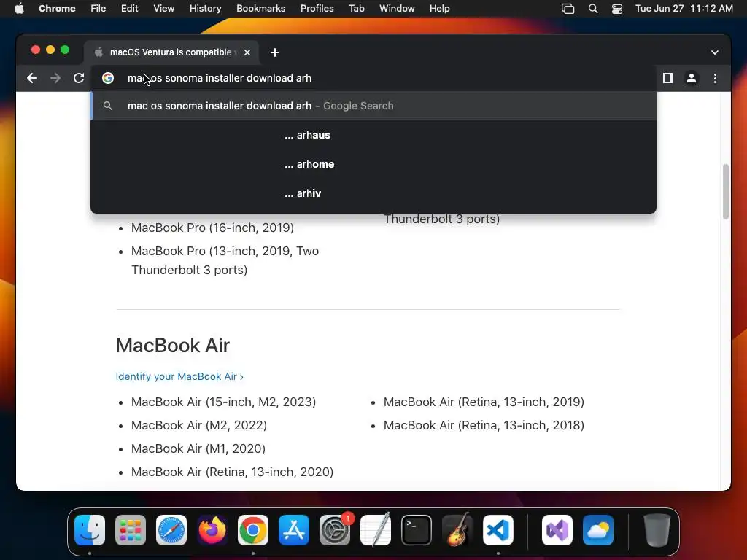This screenshot has height=560, width=747.
Task: Open Control Center in the menu bar
Action: tap(617, 9)
